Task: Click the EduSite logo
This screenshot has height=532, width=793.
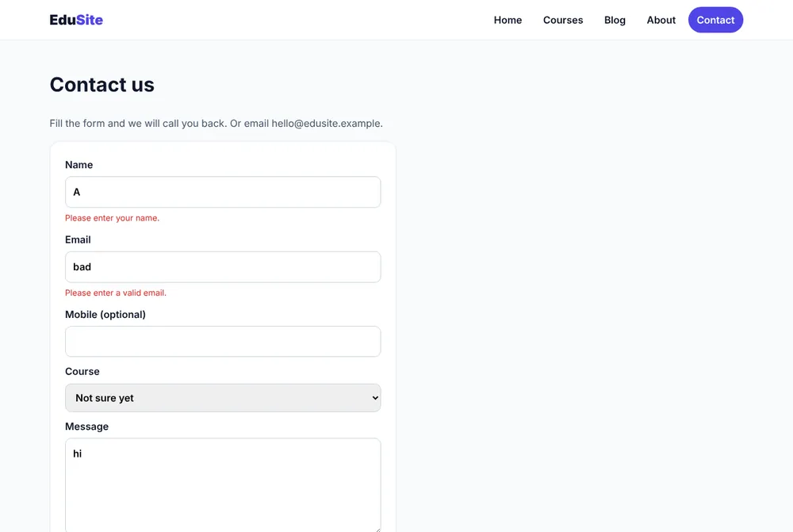Action: (76, 20)
